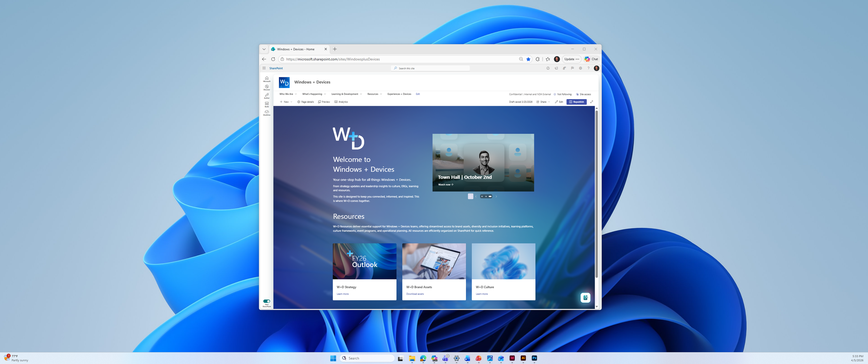
Task: Open the help question mark icon
Action: pos(589,68)
